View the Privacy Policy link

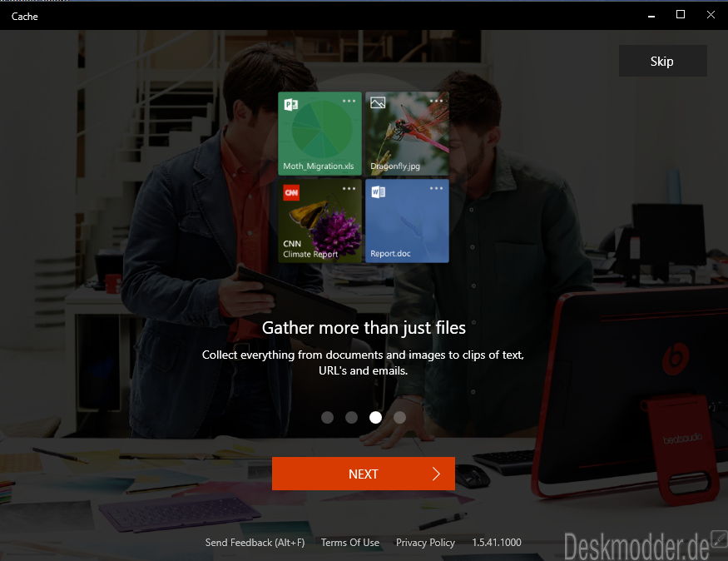coord(425,543)
